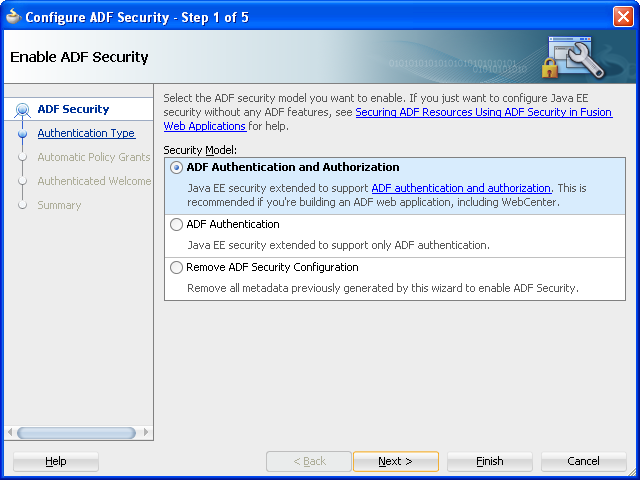Open Securing ADF Resources Using ADF Security link
The image size is (640, 480).
point(484,112)
